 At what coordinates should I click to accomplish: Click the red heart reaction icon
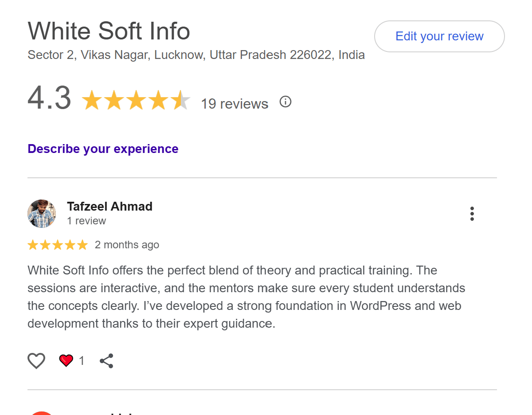coord(66,361)
